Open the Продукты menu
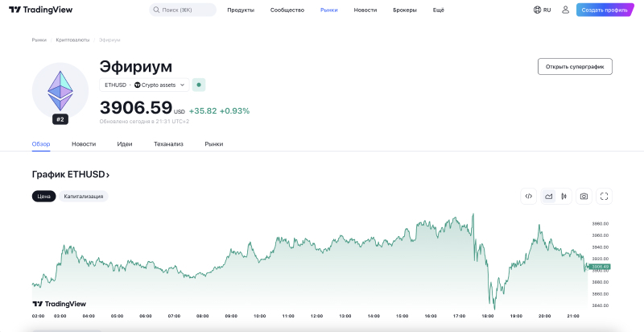The width and height of the screenshot is (644, 332). click(241, 10)
